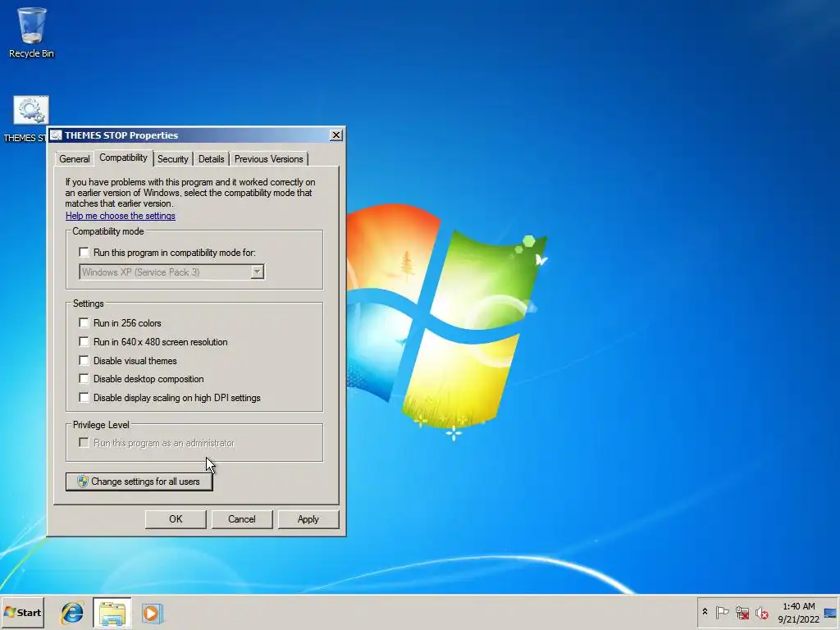This screenshot has height=630, width=840.
Task: Open the Help me choose the settings link
Action: [121, 216]
